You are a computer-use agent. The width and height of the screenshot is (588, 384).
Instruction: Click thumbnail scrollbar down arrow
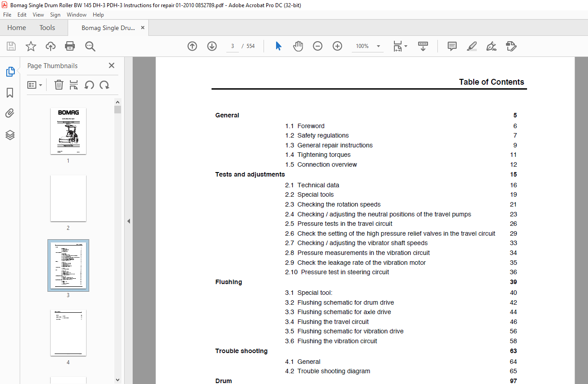117,380
